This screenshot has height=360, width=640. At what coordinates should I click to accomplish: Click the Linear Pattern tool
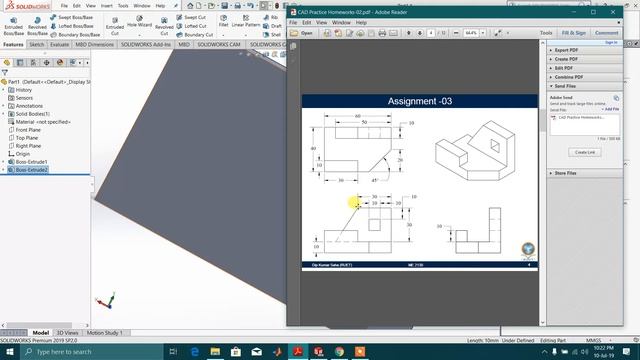click(x=246, y=21)
